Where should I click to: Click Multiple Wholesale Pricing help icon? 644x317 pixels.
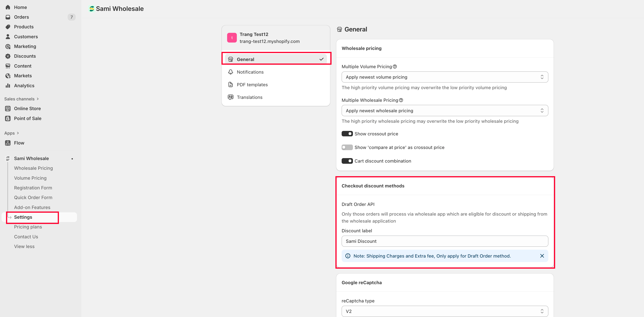pyautogui.click(x=401, y=100)
